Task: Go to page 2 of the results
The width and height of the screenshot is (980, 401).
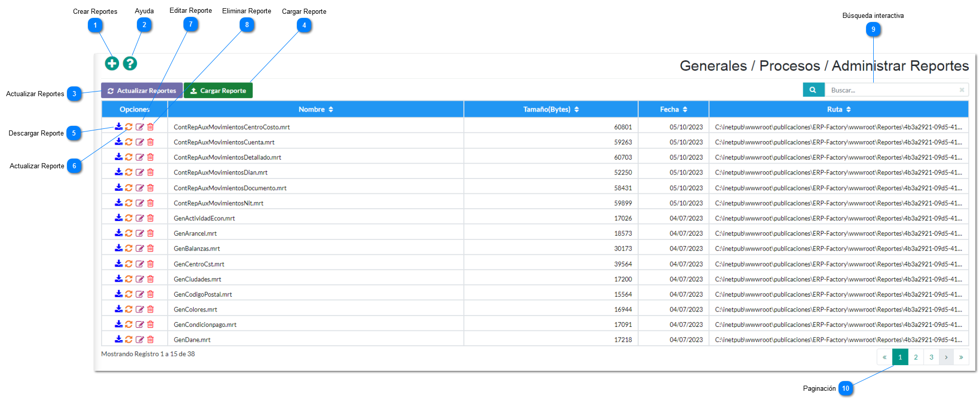Action: pos(916,357)
